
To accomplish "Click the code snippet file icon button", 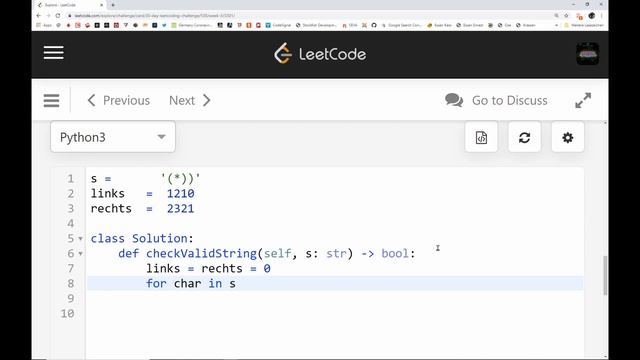I will pyautogui.click(x=481, y=137).
